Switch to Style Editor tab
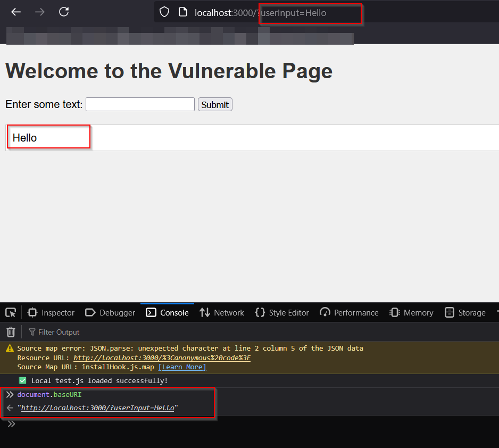Screen dimensions: 499x448 (282, 313)
